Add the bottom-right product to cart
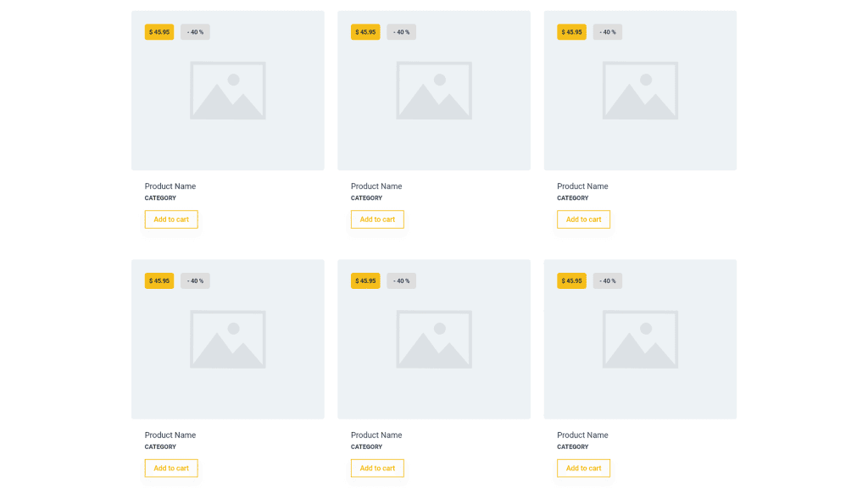The width and height of the screenshot is (868, 488). (583, 469)
